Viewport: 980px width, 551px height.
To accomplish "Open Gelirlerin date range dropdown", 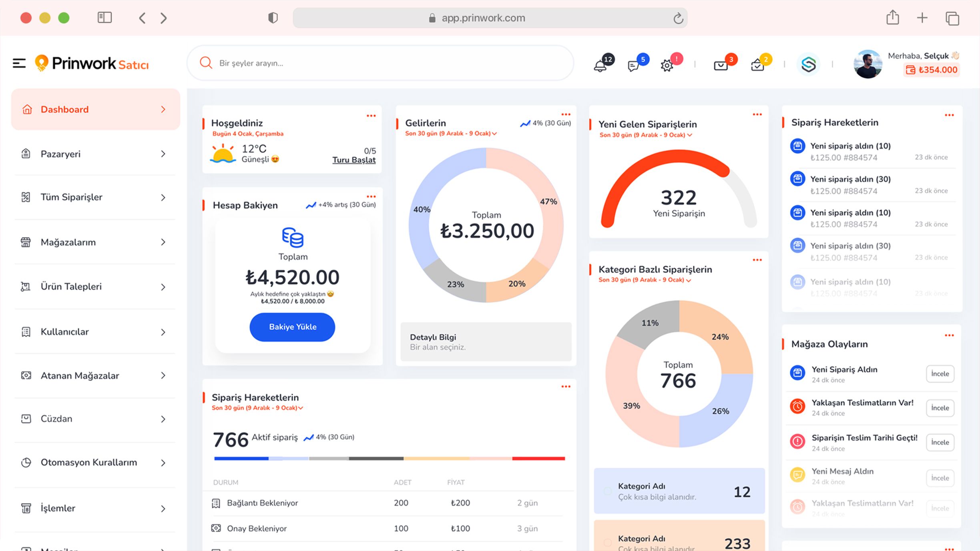I will click(451, 134).
